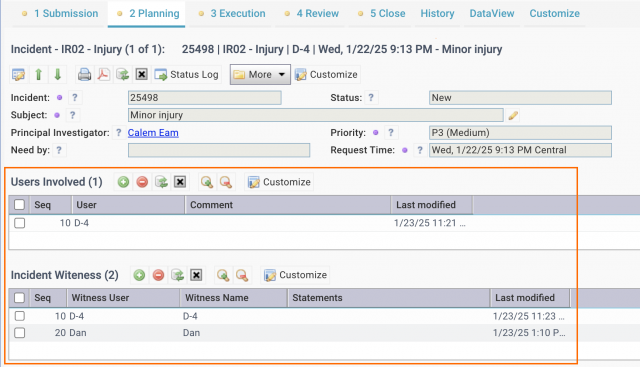Go to previous record with green up arrow

38,75
